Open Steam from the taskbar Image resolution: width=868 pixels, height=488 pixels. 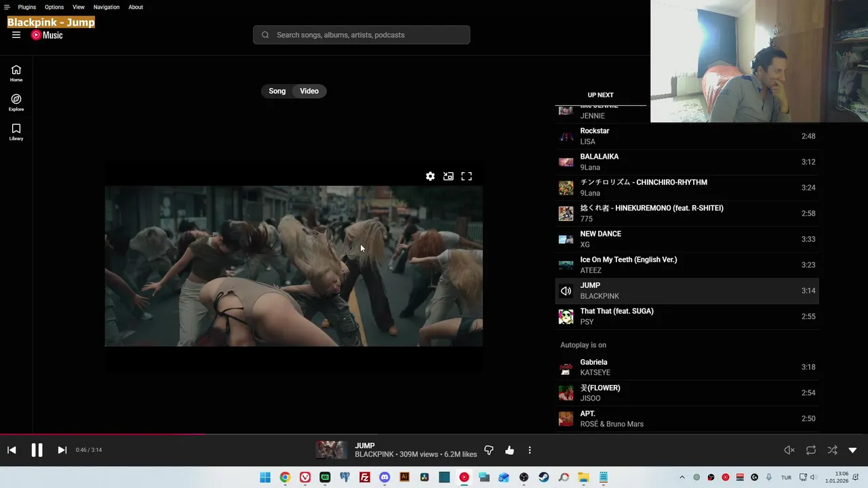pos(544,477)
